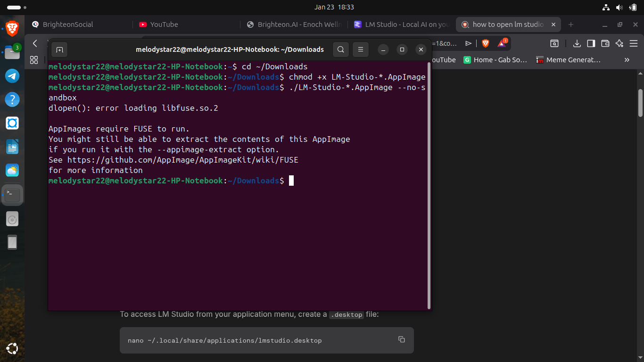Viewport: 644px width, 362px height.
Task: Open Leo AI sparkle icon
Action: (x=619, y=43)
